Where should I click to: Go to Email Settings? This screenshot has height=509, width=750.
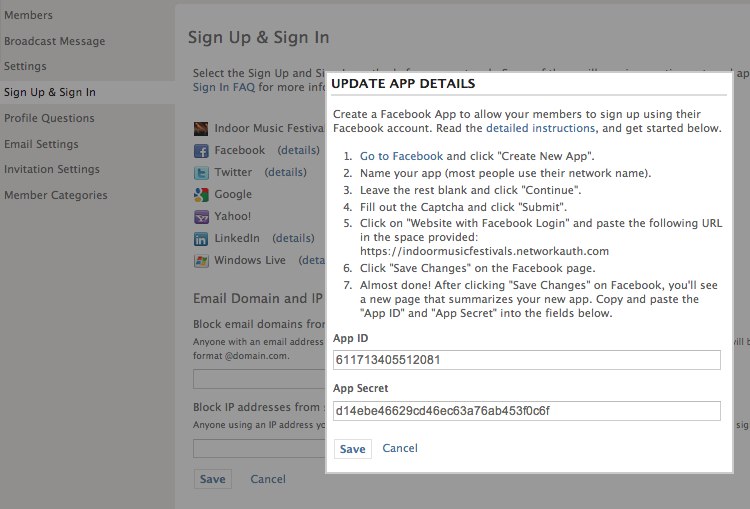pyautogui.click(x=41, y=144)
